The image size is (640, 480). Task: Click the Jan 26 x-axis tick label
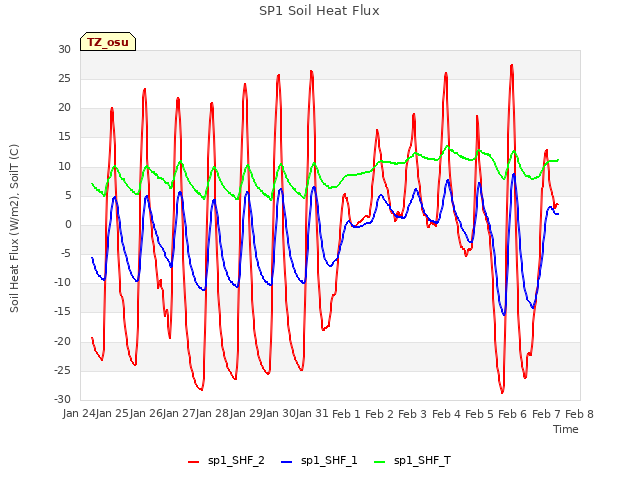(x=146, y=414)
